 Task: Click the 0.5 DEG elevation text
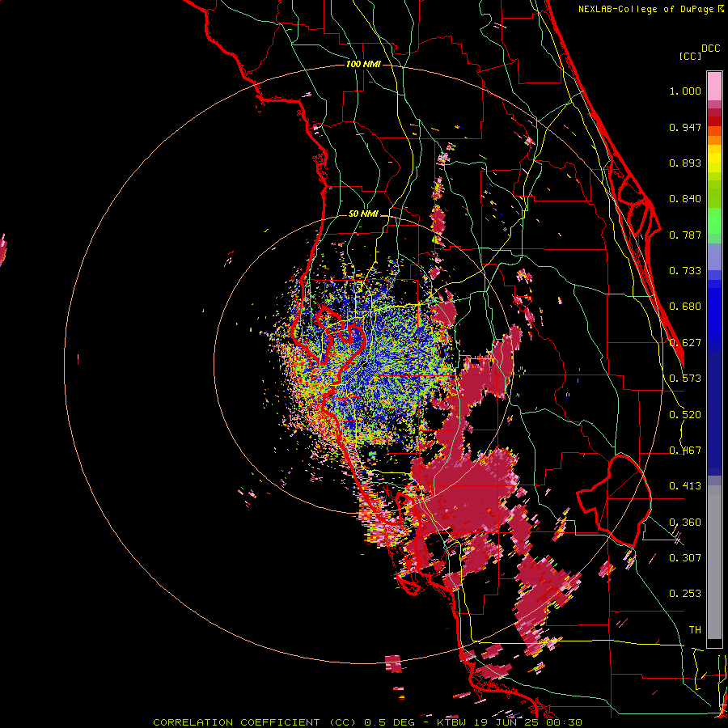[x=390, y=722]
